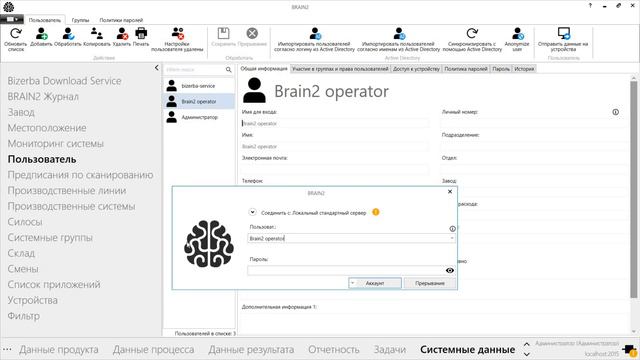
Task: Open Задачи section
Action: pos(389,350)
